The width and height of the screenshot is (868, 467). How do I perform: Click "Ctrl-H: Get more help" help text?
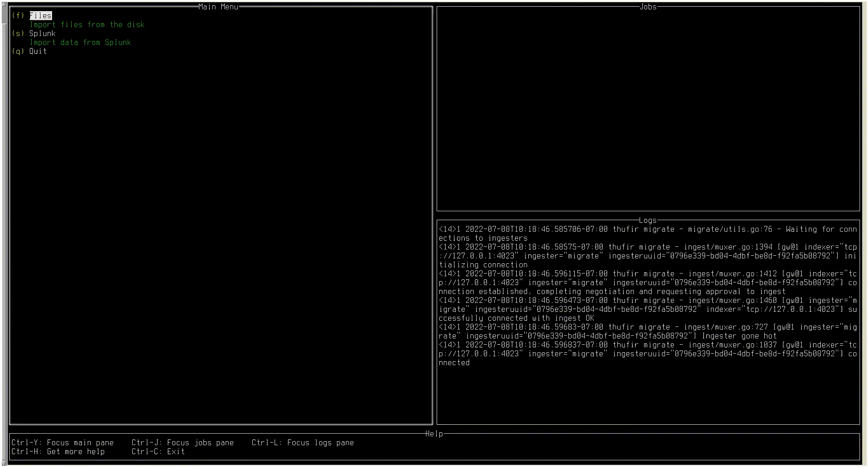58,451
